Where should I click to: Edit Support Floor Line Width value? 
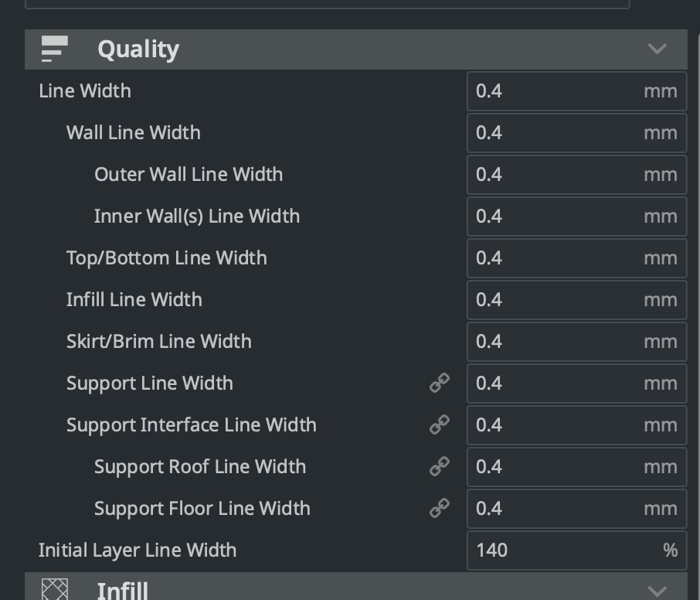coord(576,509)
